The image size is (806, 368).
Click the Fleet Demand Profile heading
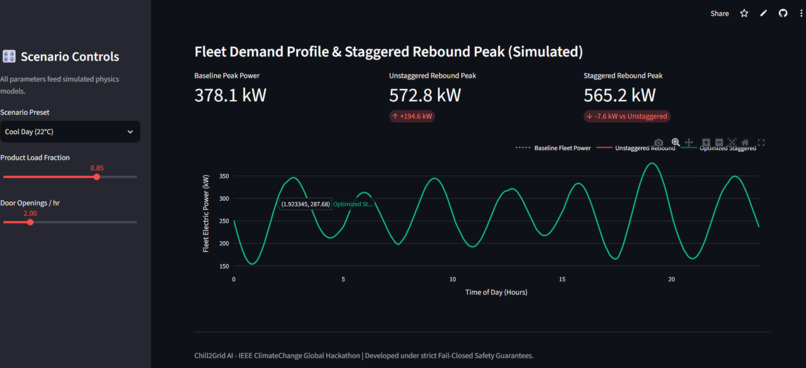[x=389, y=52]
